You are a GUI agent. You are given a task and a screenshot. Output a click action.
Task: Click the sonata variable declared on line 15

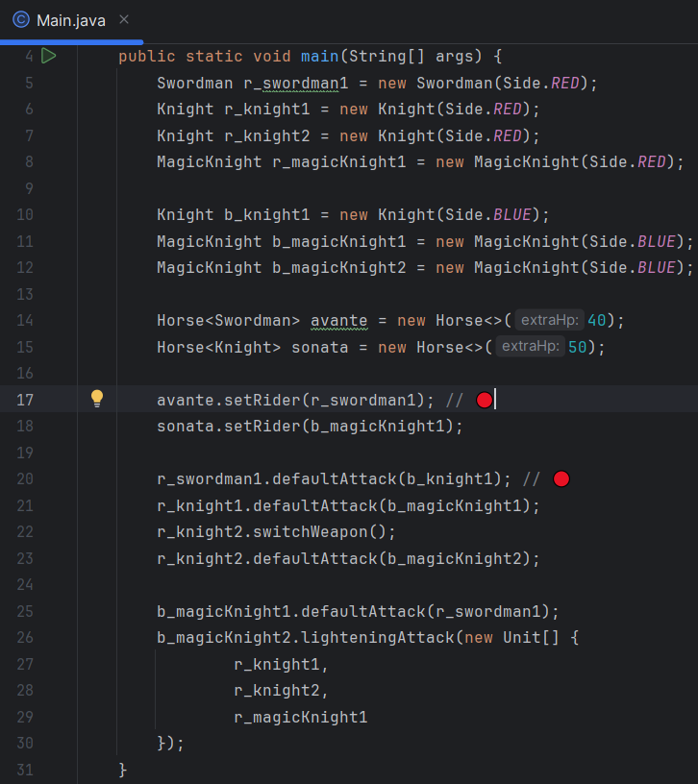click(320, 347)
